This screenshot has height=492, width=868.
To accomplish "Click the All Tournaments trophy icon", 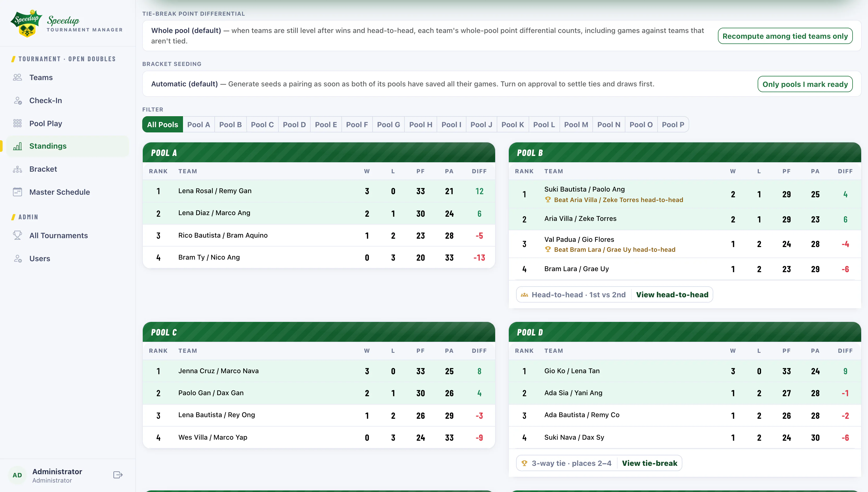I will click(18, 236).
